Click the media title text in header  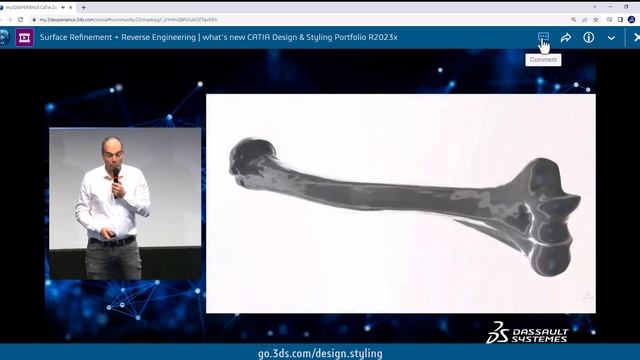(x=218, y=37)
